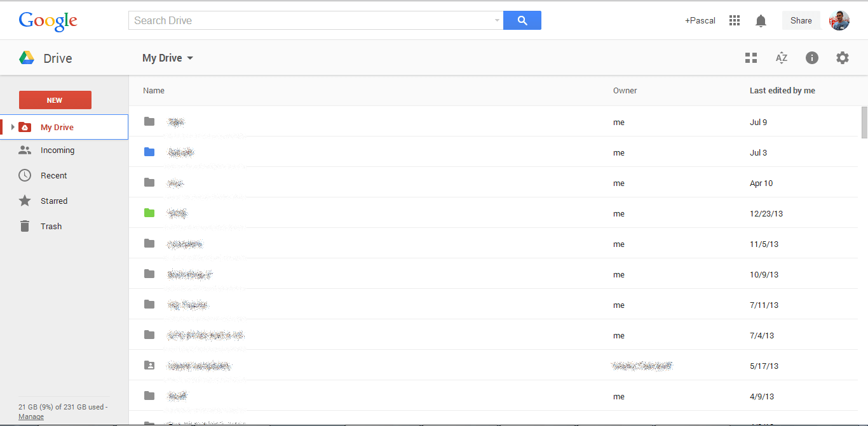
Task: Click the Google Drive logo icon
Action: (x=27, y=58)
